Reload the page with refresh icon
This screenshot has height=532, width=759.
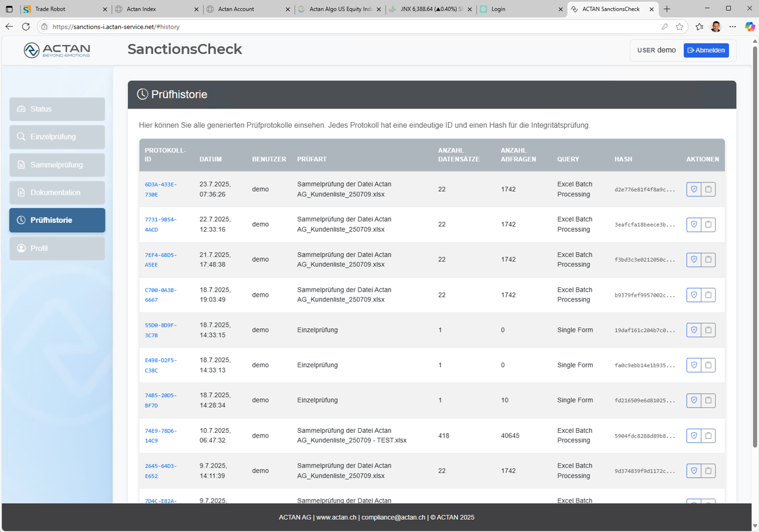click(x=26, y=27)
